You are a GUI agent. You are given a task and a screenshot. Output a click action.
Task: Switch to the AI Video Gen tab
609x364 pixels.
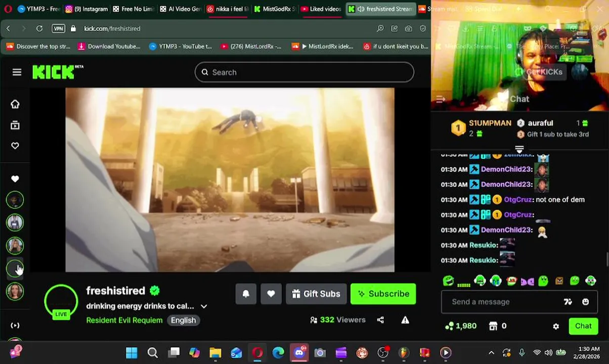(180, 9)
